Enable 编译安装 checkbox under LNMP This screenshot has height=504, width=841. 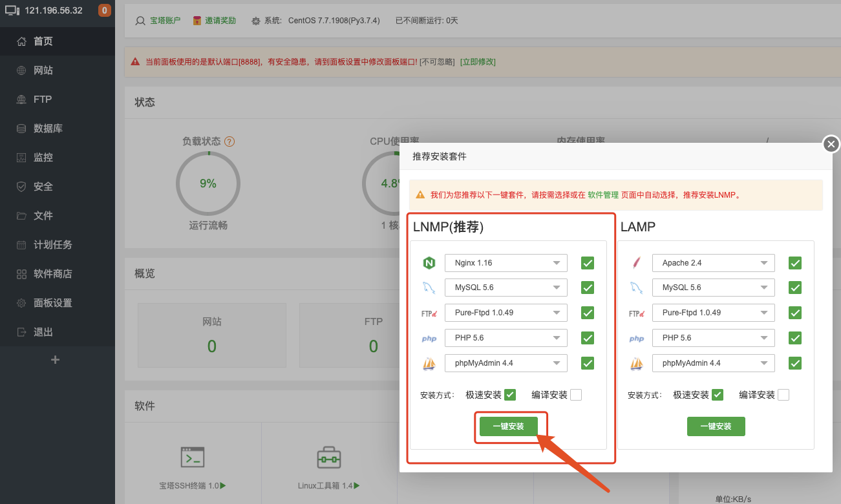click(x=576, y=395)
